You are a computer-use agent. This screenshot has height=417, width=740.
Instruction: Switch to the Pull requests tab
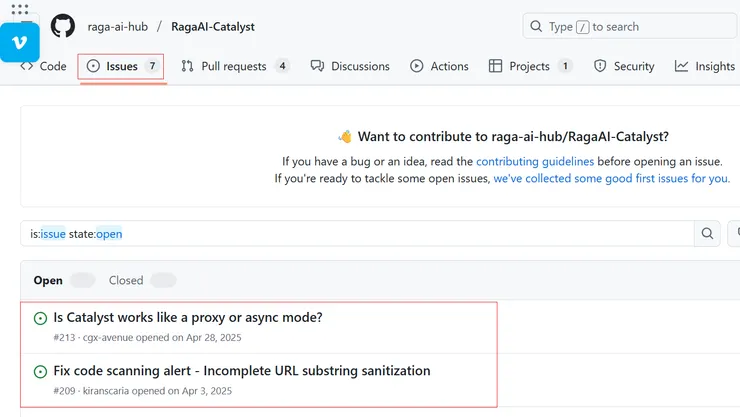pos(235,66)
